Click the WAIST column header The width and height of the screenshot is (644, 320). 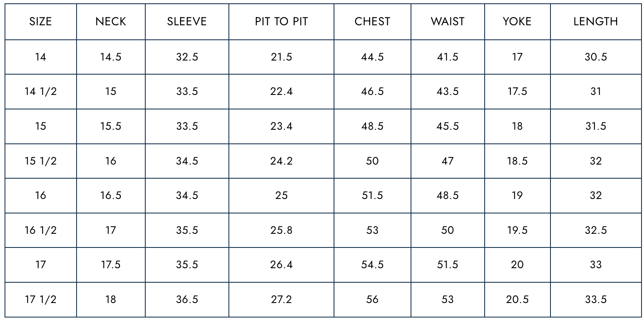(x=447, y=22)
